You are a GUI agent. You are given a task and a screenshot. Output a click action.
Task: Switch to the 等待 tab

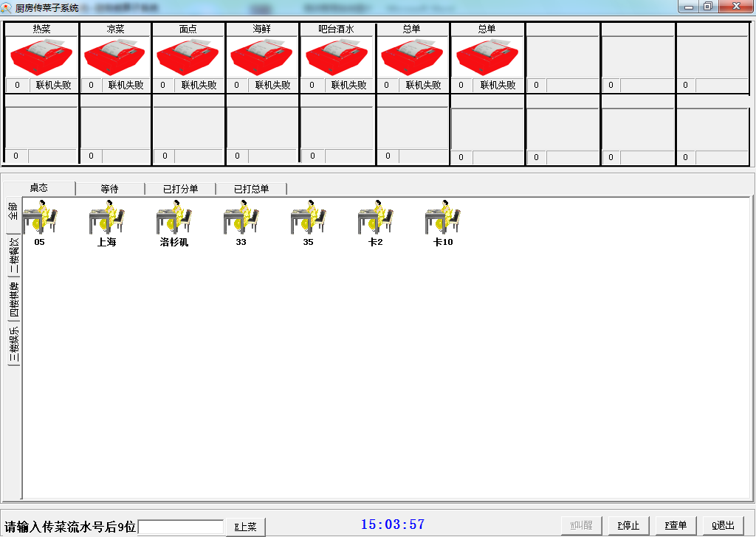(110, 189)
